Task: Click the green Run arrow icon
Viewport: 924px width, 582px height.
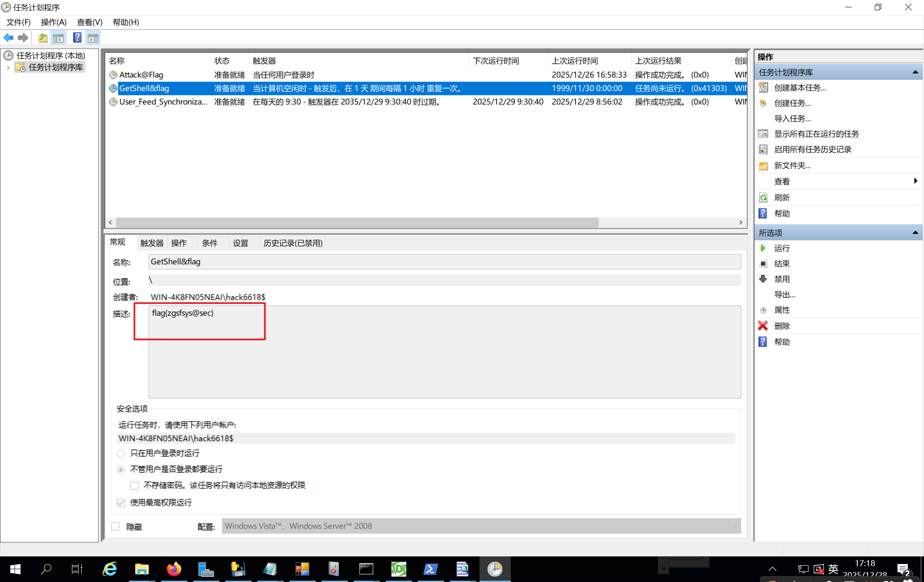Action: pos(763,248)
